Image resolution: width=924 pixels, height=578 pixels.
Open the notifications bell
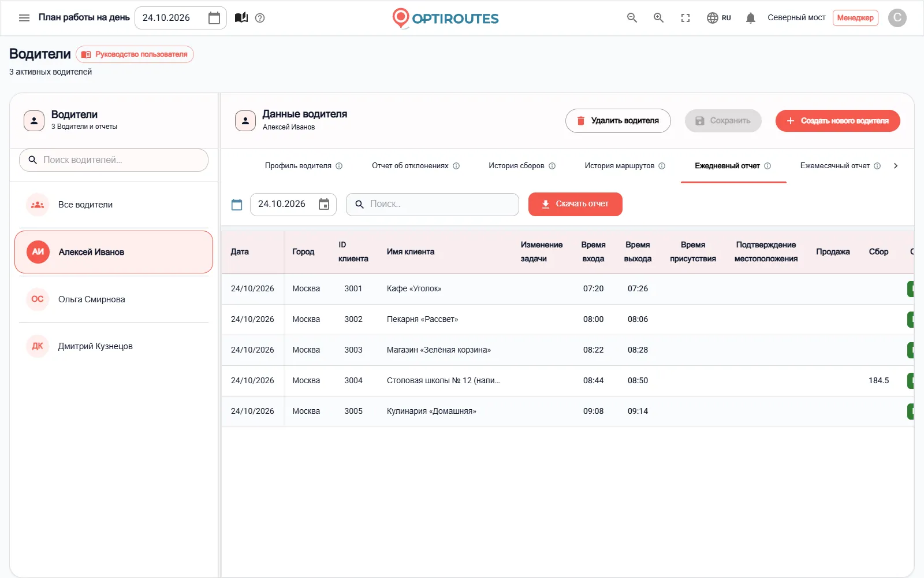[751, 18]
